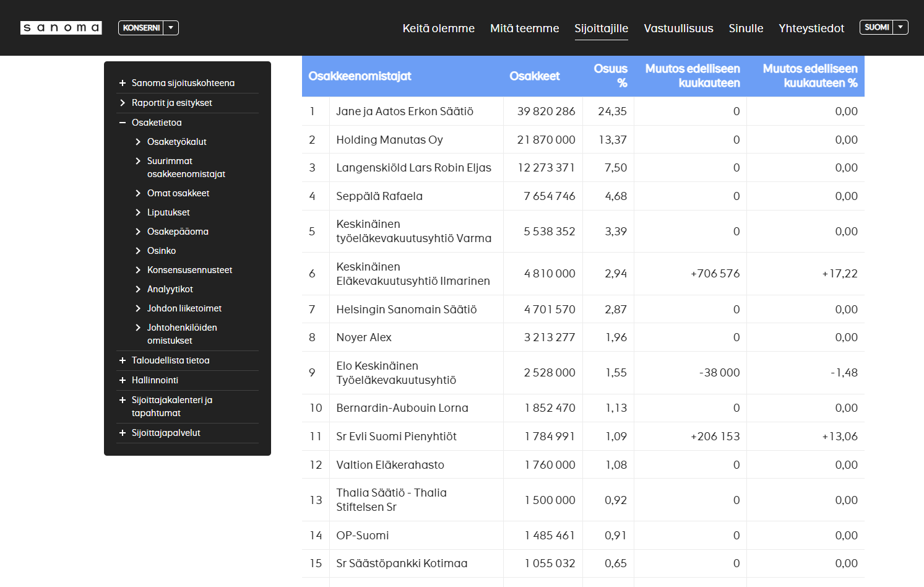Screen dimensions: 924x587
Task: Open Suurimmat osakkeenomistajat link
Action: 186,167
